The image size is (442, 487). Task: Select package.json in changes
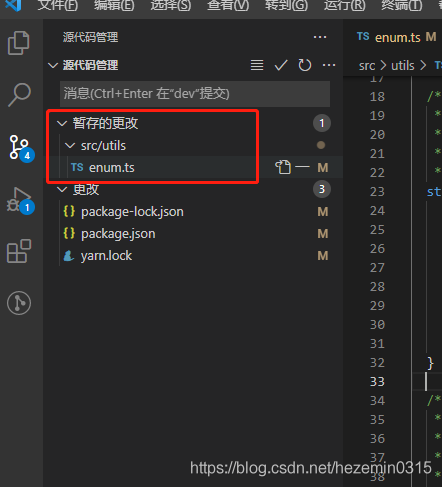point(118,233)
